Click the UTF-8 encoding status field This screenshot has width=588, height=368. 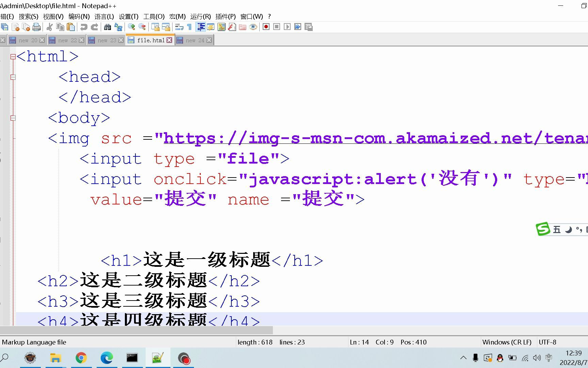(548, 342)
